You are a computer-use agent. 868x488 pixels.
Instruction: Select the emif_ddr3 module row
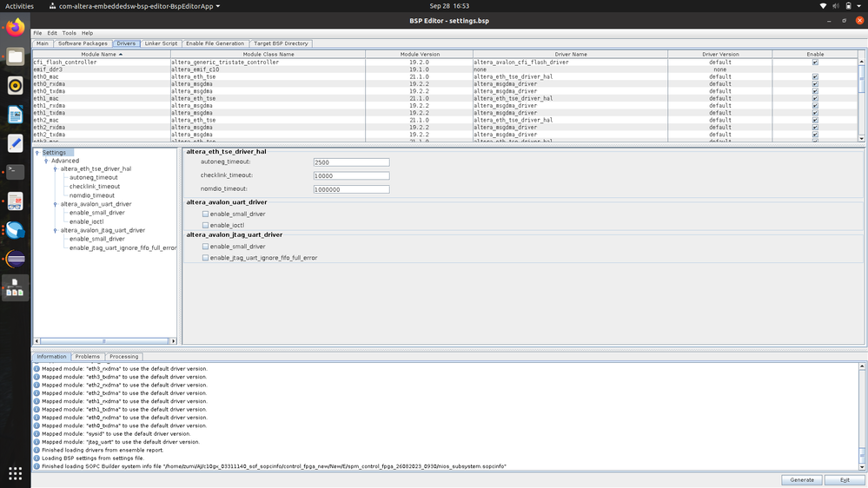tap(445, 69)
